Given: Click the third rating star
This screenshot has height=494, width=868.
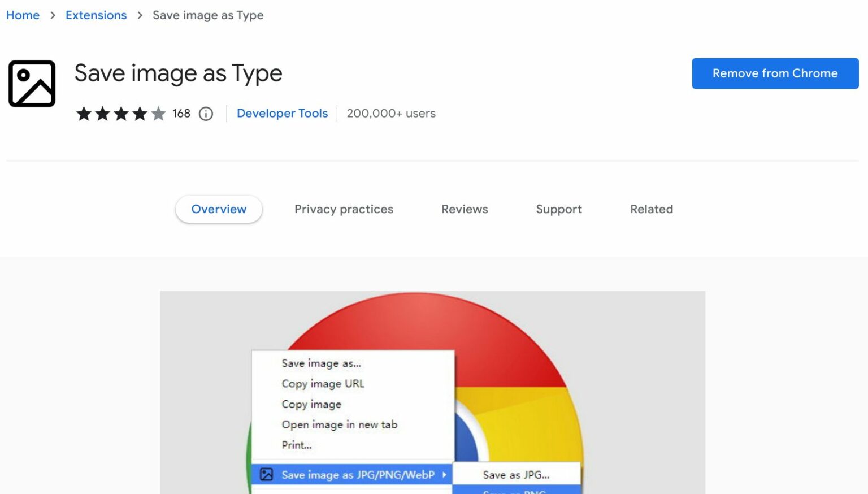Looking at the screenshot, I should pyautogui.click(x=120, y=114).
